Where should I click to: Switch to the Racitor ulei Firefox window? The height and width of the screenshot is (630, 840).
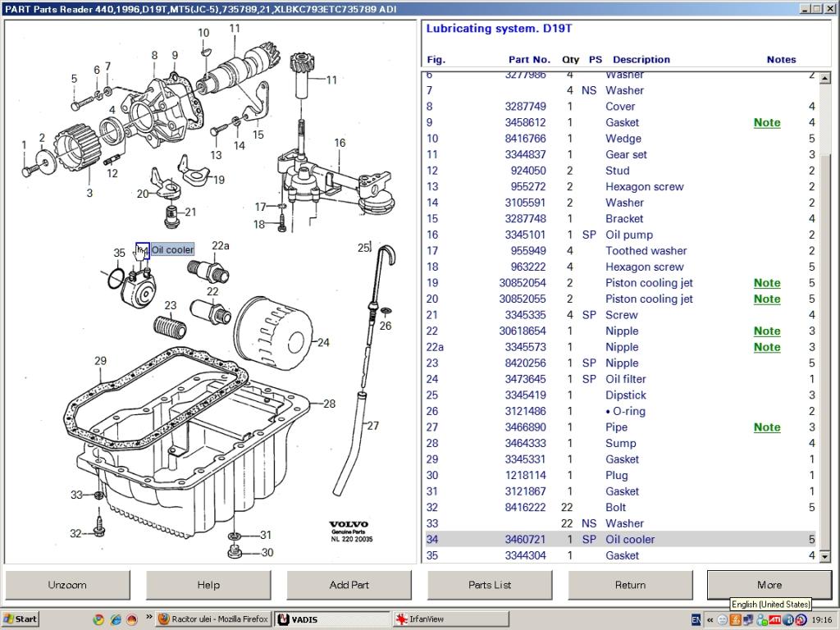click(214, 619)
